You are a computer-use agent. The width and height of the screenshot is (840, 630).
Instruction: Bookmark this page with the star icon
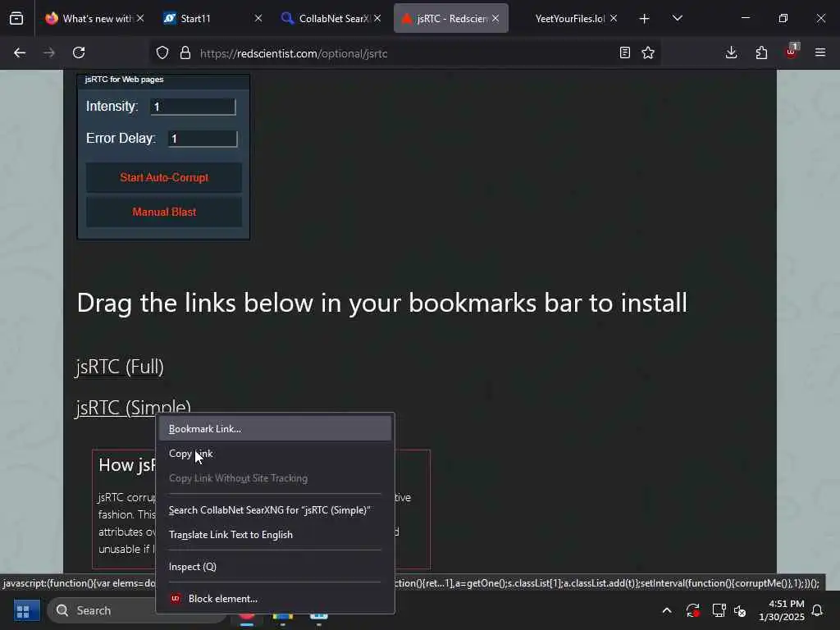[648, 52]
